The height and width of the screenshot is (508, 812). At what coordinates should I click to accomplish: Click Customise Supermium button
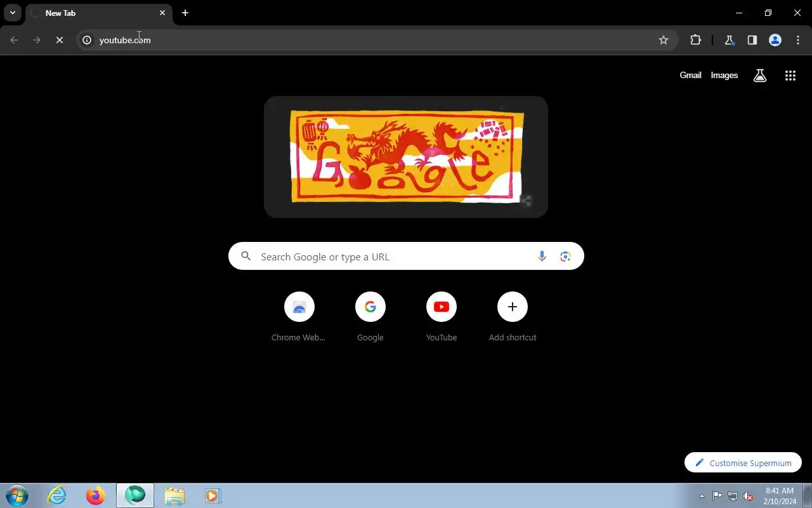[x=743, y=462]
